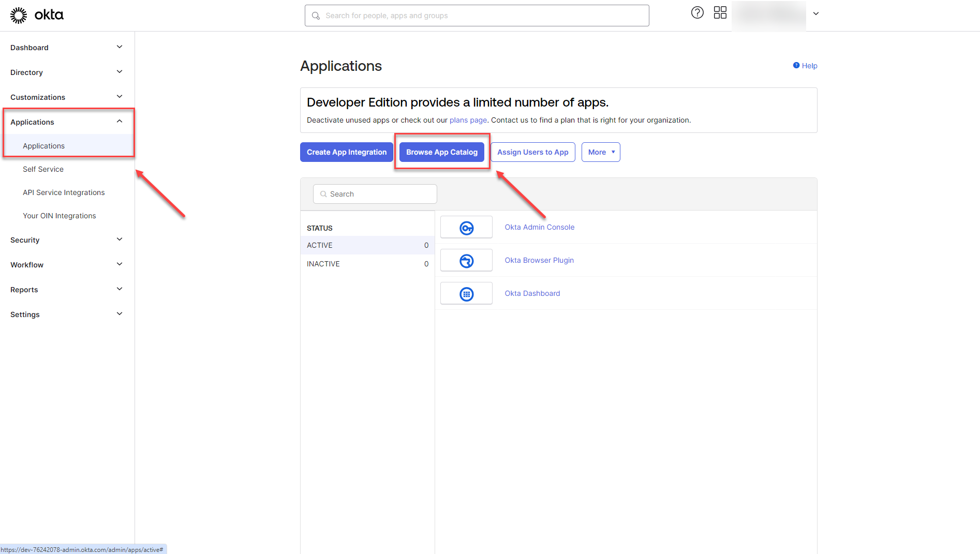Image resolution: width=980 pixels, height=554 pixels.
Task: Open the help question mark icon
Action: tap(697, 13)
